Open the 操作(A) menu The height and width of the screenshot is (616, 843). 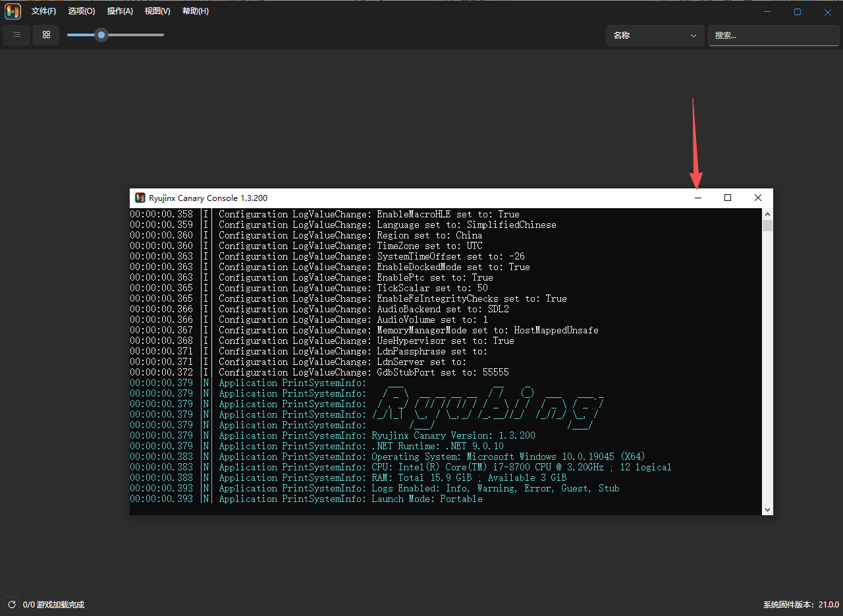120,12
